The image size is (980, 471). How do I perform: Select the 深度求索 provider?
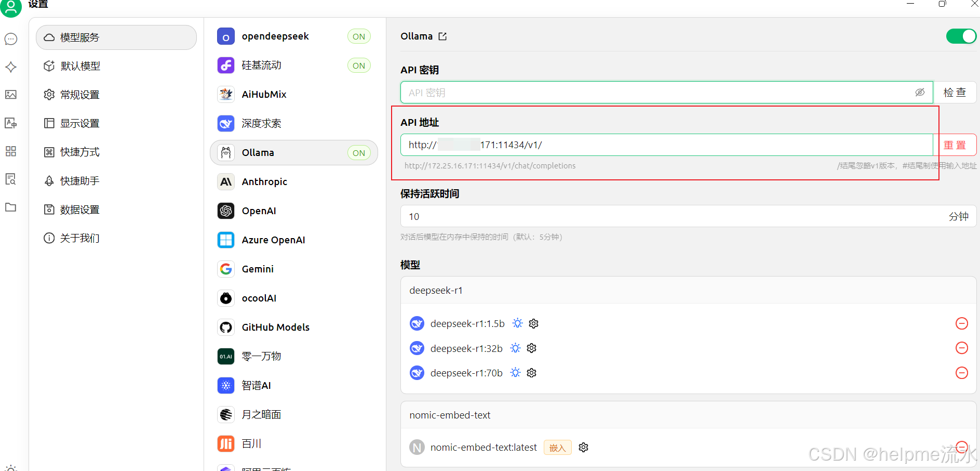[294, 124]
